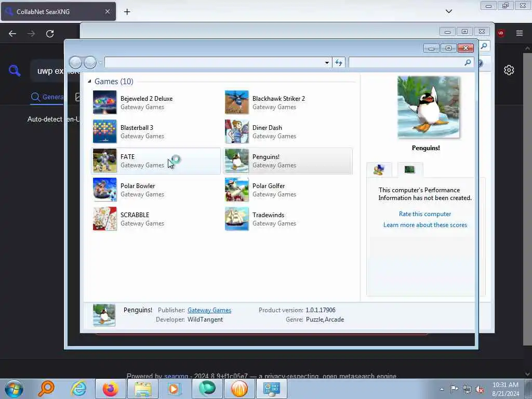Viewport: 532px width, 399px height.
Task: Click the Action Center flag tray icon
Action: (454, 389)
